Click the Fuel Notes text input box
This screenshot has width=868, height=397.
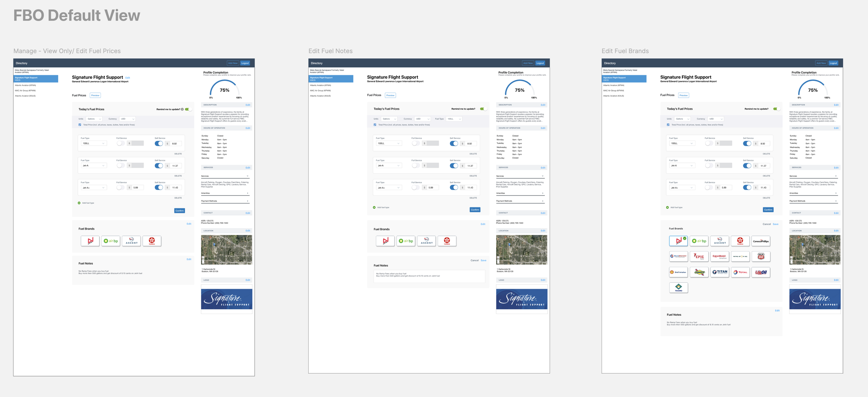tap(429, 276)
